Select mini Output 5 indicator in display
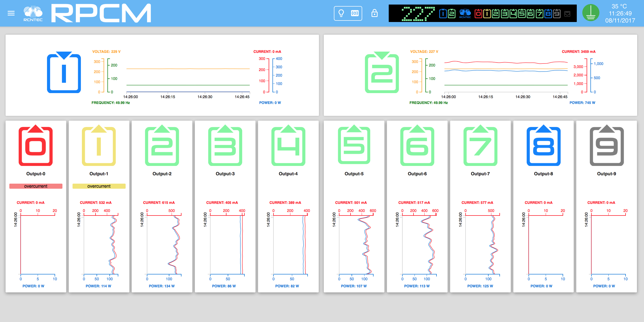 tap(522, 13)
